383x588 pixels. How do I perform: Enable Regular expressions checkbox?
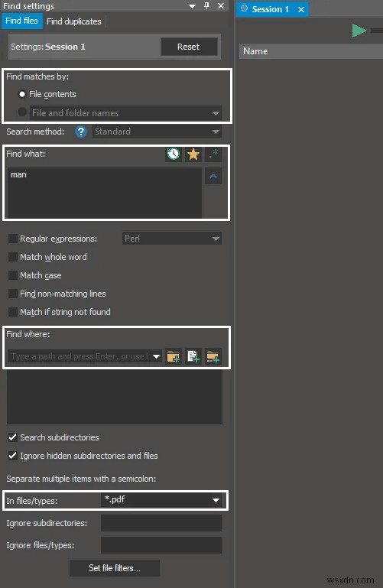point(13,239)
